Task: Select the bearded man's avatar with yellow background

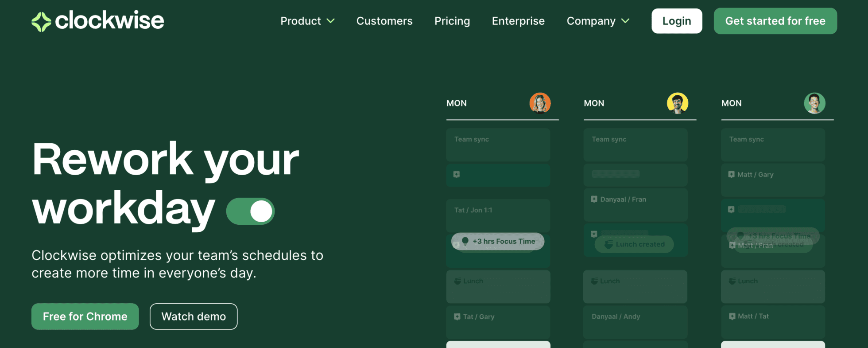Action: [678, 103]
